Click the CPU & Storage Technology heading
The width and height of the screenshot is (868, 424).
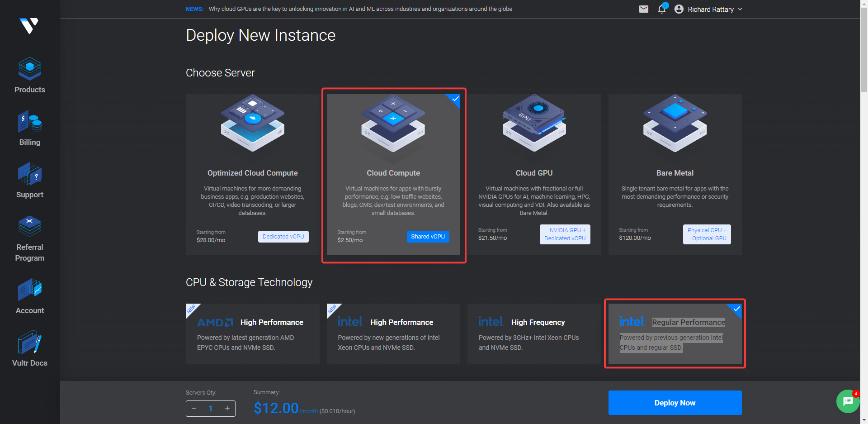pyautogui.click(x=249, y=282)
